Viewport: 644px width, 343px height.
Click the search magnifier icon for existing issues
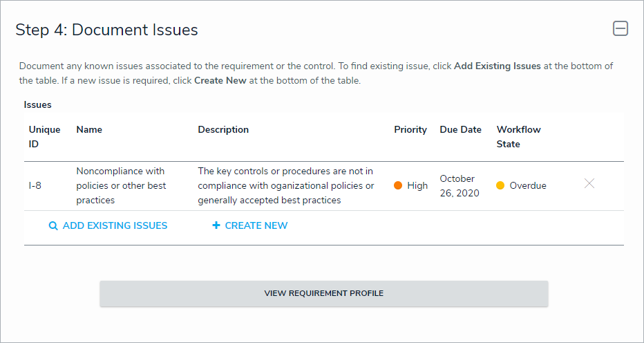point(53,225)
